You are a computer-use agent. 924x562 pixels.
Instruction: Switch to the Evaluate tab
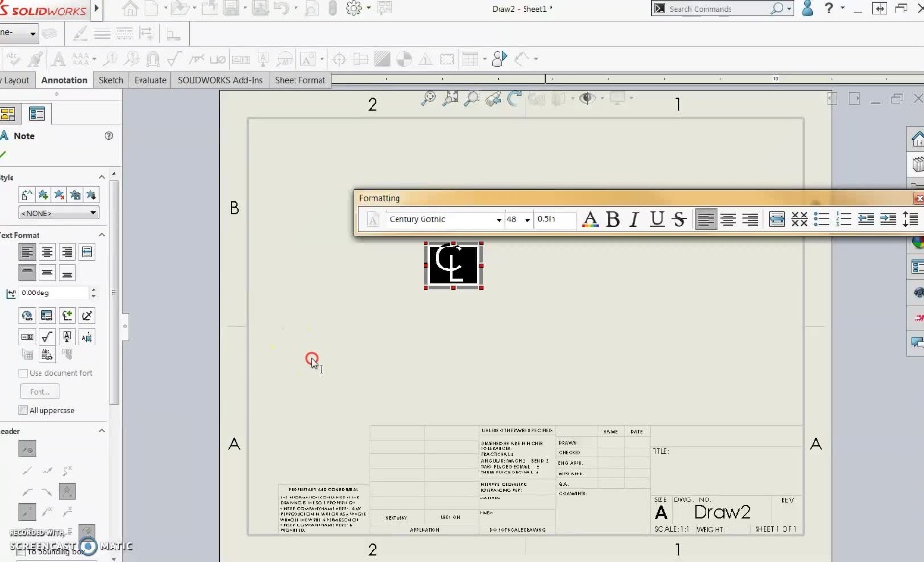(150, 80)
